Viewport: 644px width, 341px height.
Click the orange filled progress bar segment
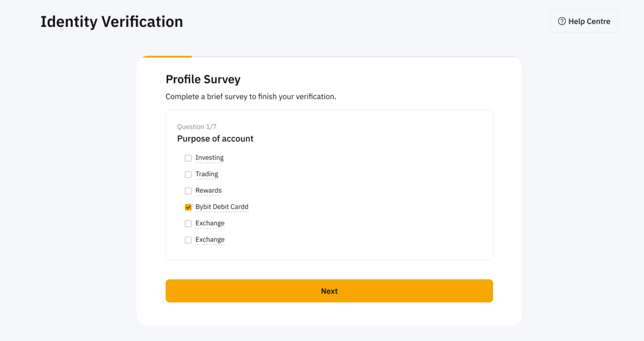pos(168,57)
